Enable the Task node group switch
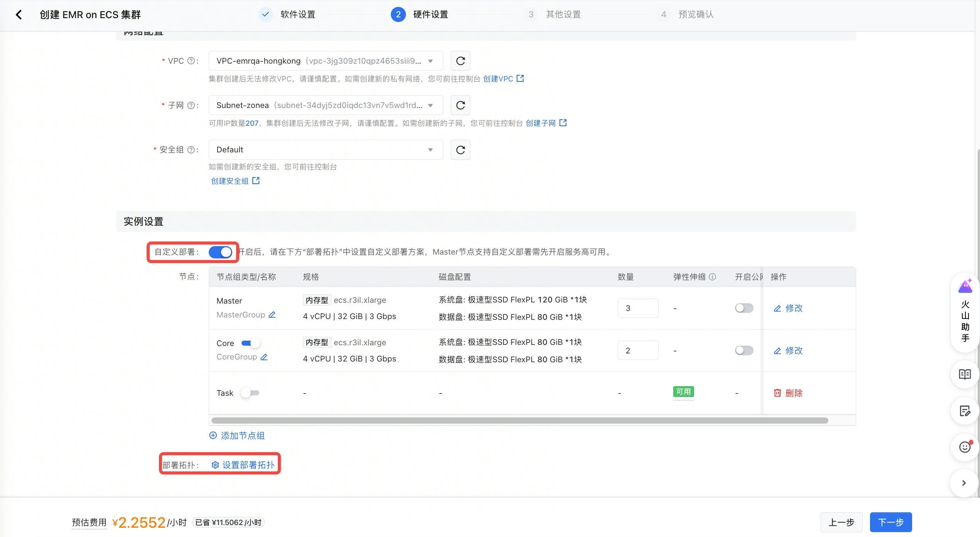Image resolution: width=980 pixels, height=537 pixels. pyautogui.click(x=250, y=393)
